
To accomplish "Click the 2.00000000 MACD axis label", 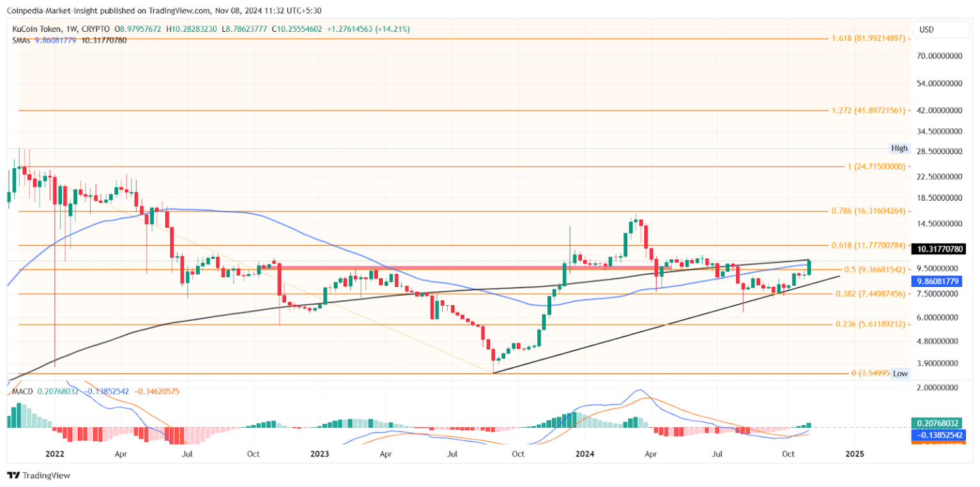I will click(937, 388).
